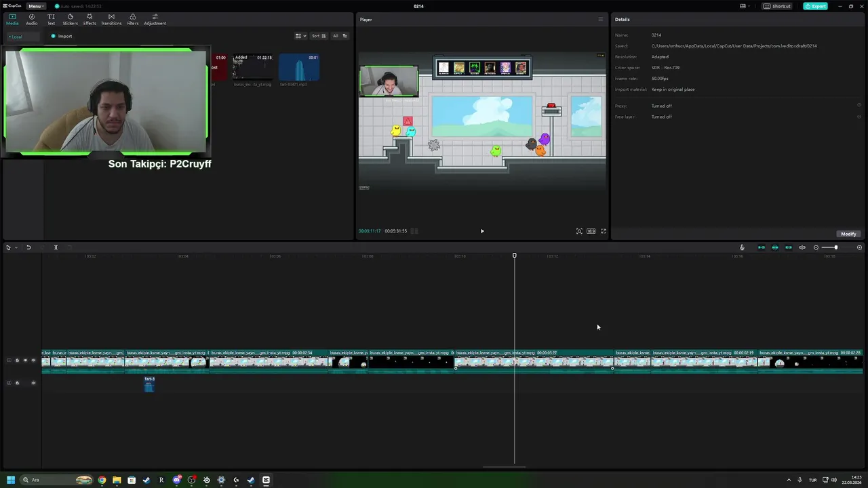Lock the audio track

coord(17,383)
